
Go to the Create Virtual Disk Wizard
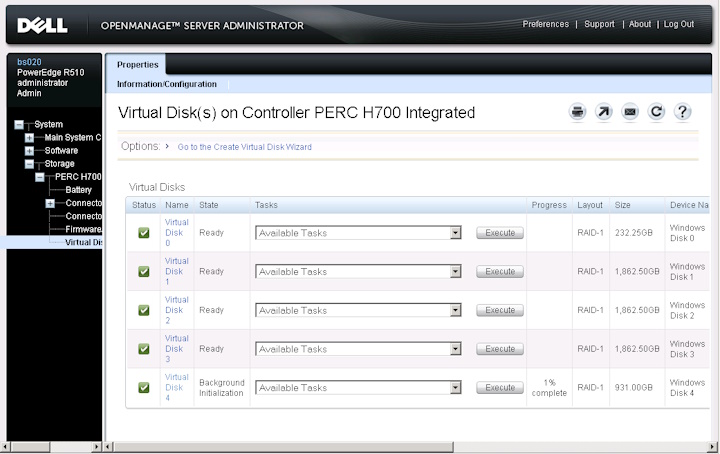tap(244, 147)
